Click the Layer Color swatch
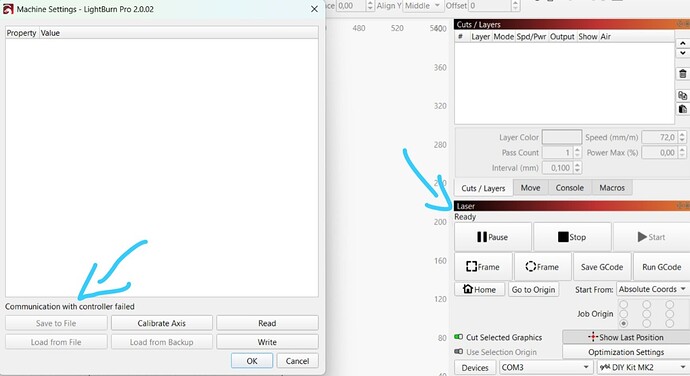 (562, 137)
